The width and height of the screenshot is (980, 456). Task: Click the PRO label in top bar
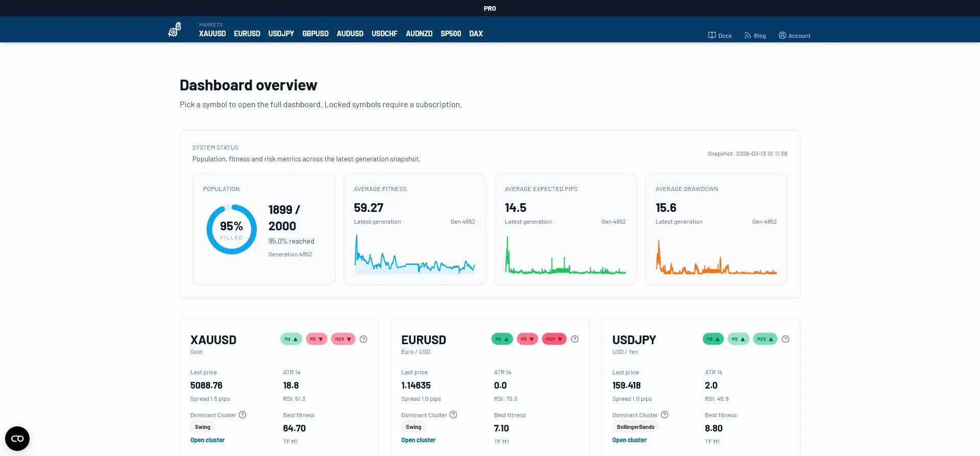click(490, 8)
